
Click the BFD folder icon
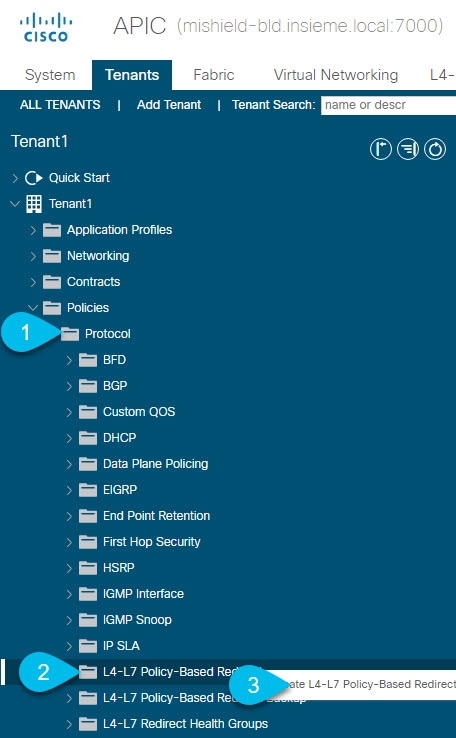click(x=88, y=360)
